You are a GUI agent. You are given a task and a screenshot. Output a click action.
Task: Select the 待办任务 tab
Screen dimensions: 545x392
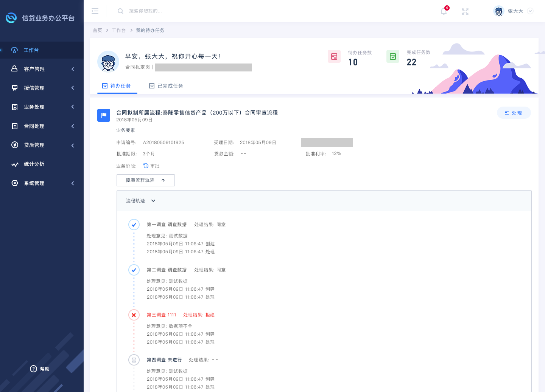pos(117,86)
